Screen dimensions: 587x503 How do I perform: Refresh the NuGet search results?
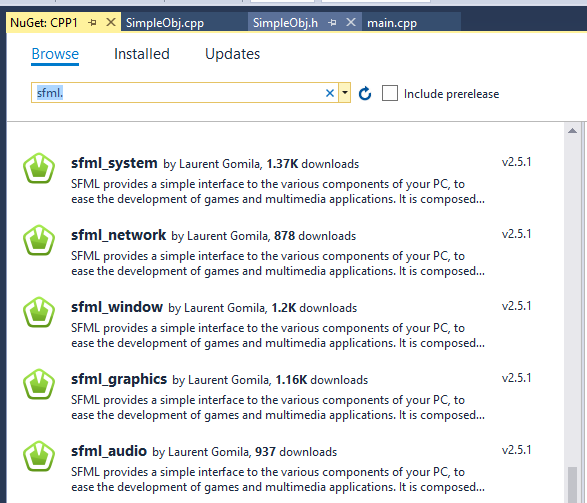click(365, 93)
